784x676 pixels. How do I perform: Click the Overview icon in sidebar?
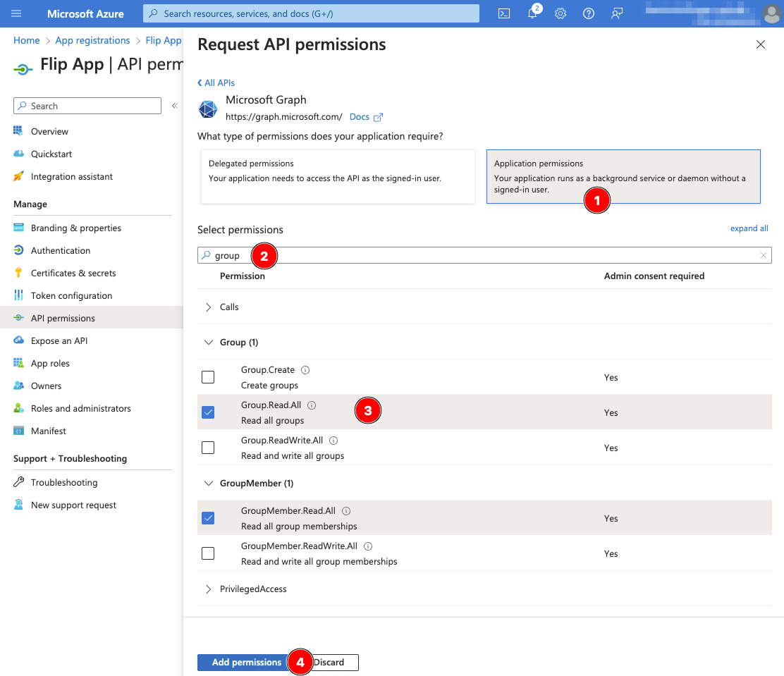click(x=18, y=131)
